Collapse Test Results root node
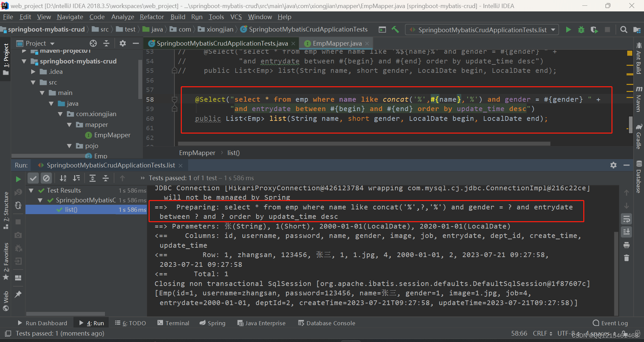Viewport: 644px width, 342px height. point(31,190)
